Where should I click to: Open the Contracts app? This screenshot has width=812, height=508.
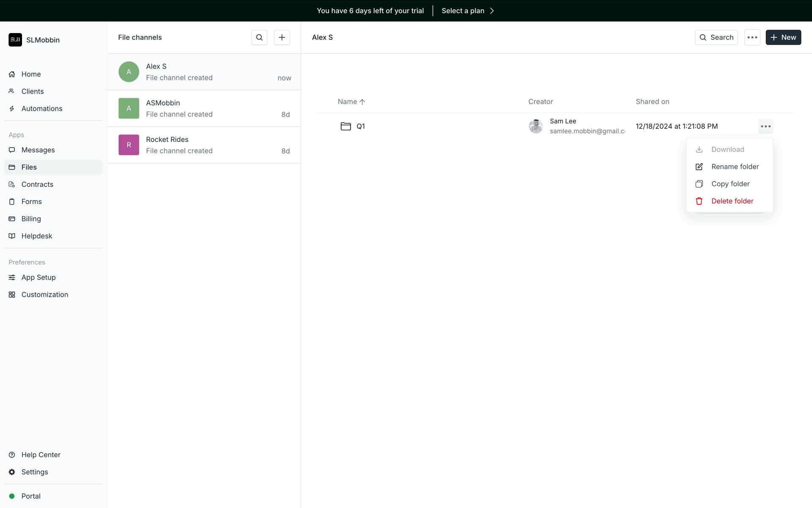coord(53,185)
